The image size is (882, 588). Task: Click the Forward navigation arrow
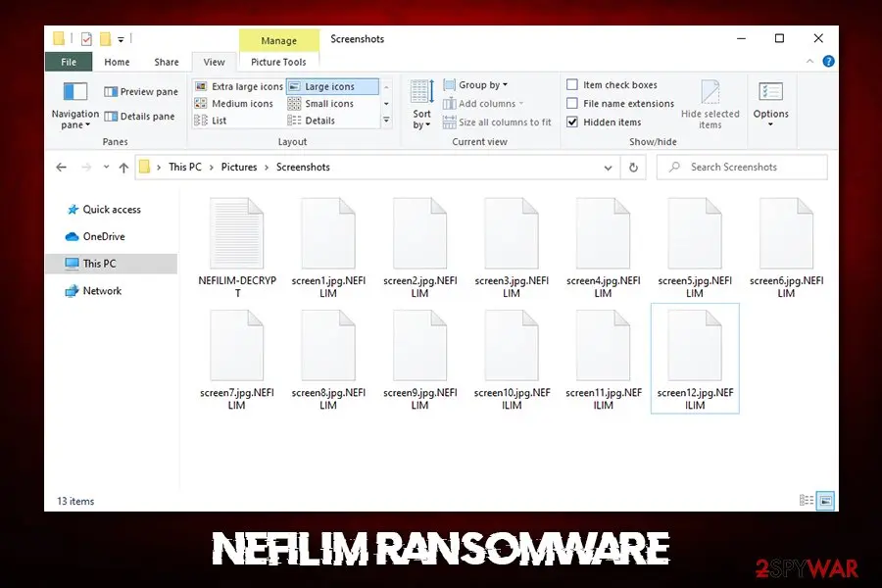86,168
